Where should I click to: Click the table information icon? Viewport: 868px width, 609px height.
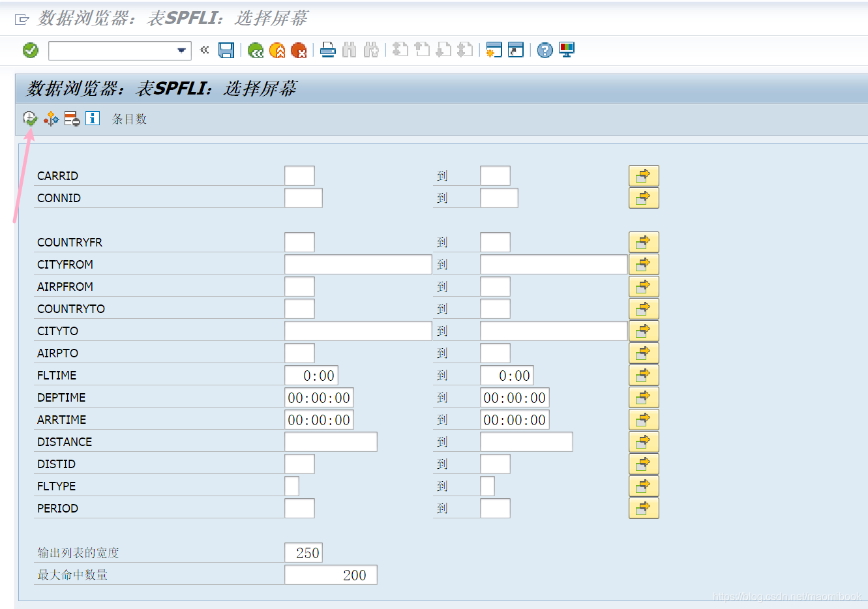tap(91, 119)
